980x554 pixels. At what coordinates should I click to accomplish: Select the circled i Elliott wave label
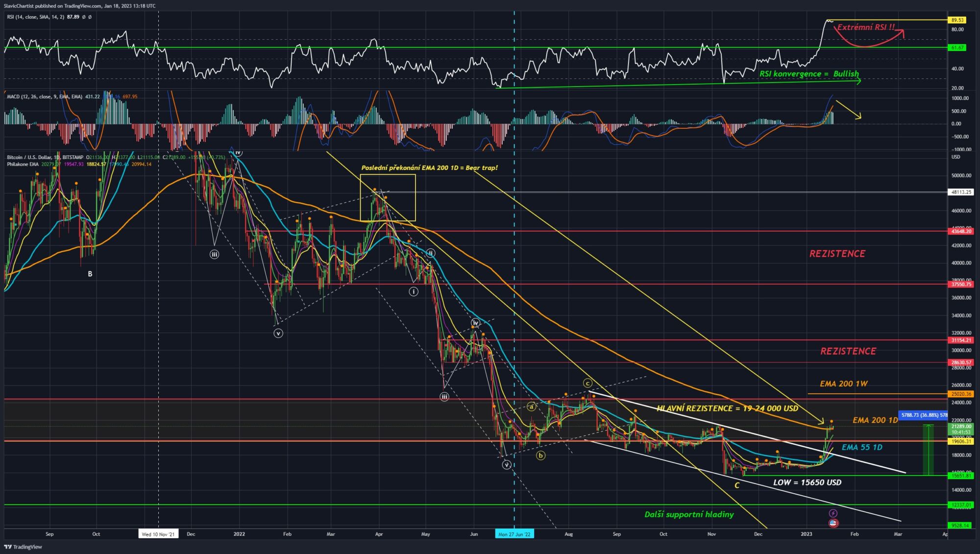pyautogui.click(x=414, y=291)
